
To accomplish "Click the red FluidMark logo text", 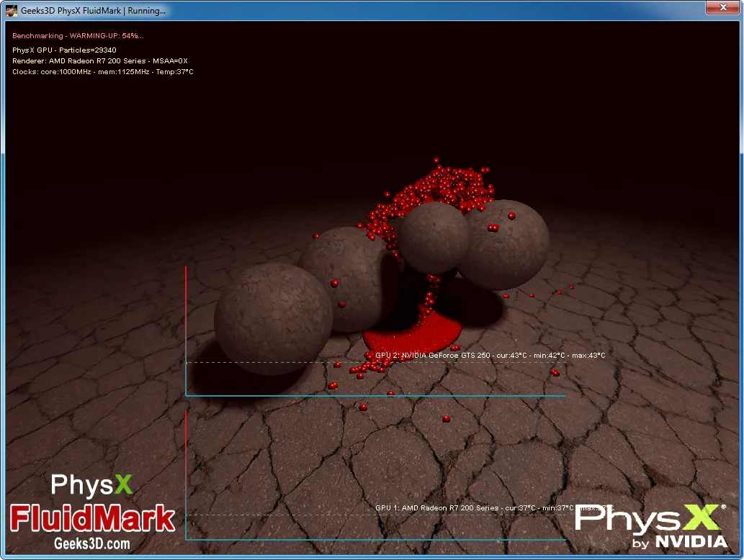I will 93,518.
